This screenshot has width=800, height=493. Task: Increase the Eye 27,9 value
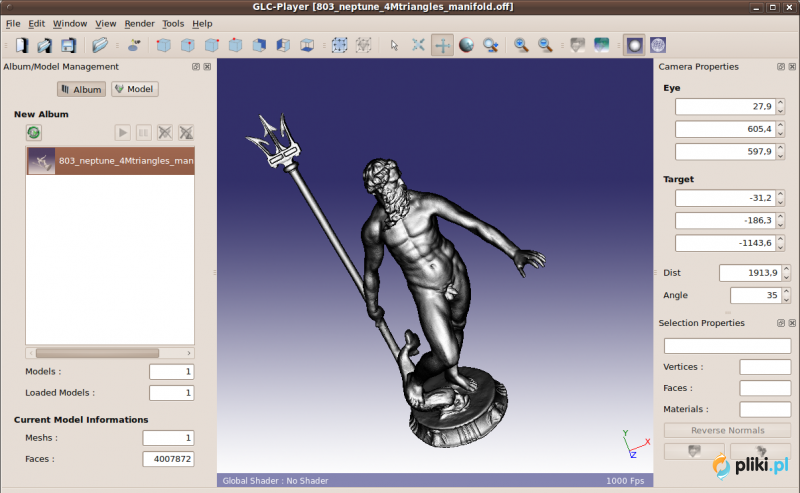coord(780,103)
